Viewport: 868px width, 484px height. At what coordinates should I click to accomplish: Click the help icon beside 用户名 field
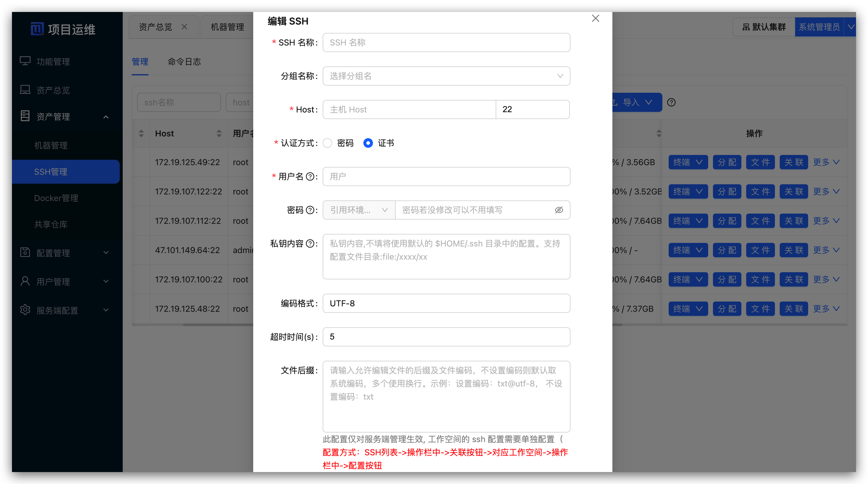(310, 176)
